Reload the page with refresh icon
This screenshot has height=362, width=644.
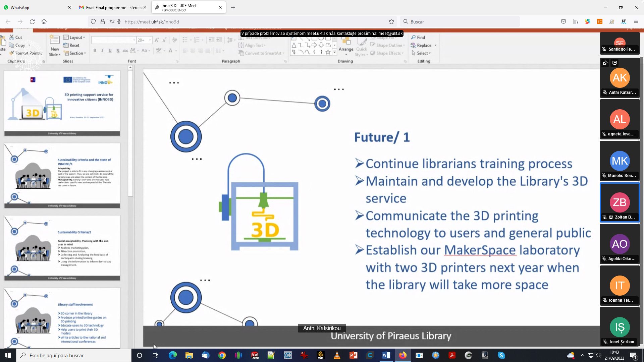click(x=32, y=22)
